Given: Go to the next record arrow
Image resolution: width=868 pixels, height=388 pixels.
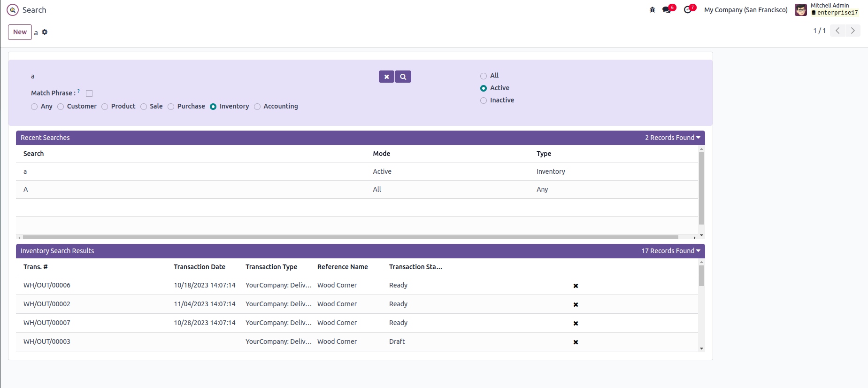Looking at the screenshot, I should click(853, 31).
